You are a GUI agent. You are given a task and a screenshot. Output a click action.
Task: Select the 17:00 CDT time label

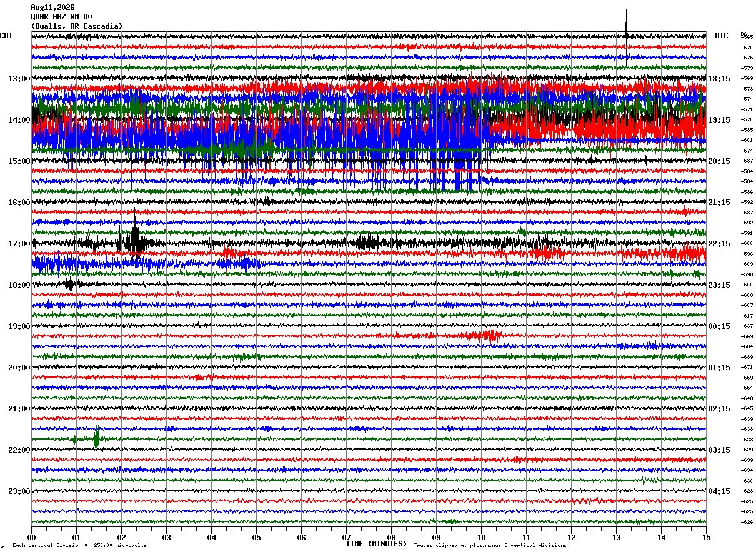pyautogui.click(x=19, y=243)
